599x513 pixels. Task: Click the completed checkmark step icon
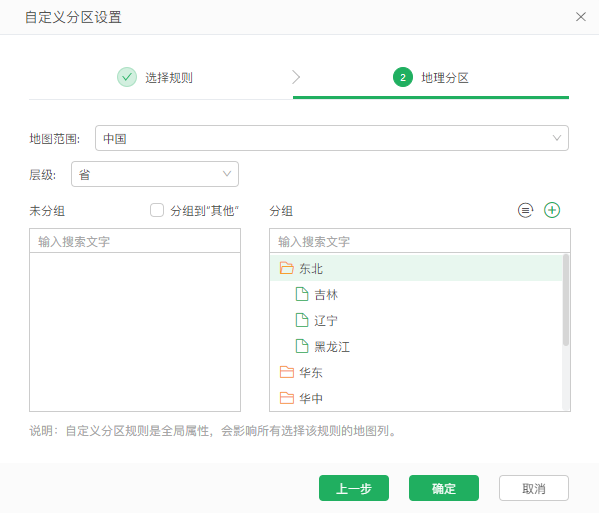tap(127, 77)
